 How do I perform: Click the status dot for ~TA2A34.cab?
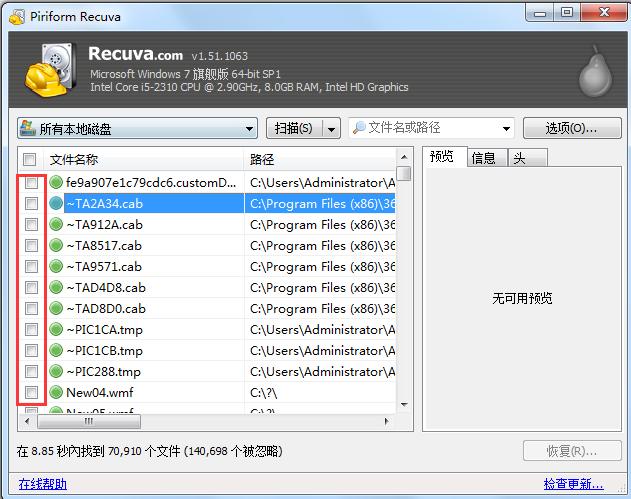point(56,203)
